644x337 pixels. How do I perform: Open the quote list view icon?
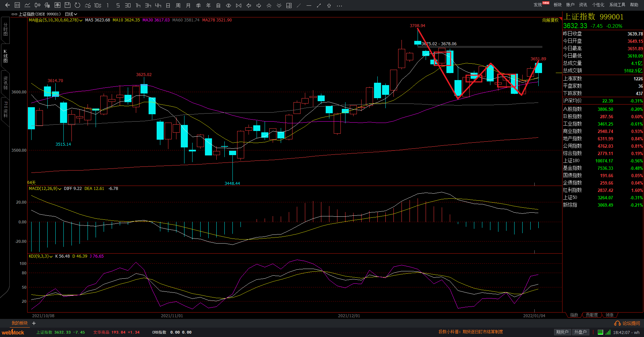(x=17, y=5)
